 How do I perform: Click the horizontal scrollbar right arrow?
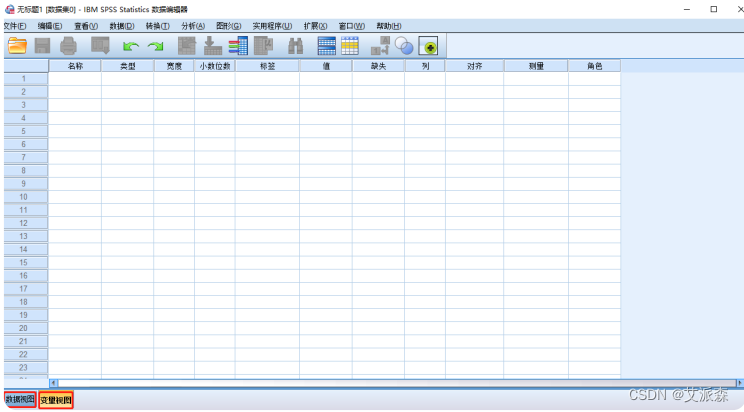(x=739, y=383)
